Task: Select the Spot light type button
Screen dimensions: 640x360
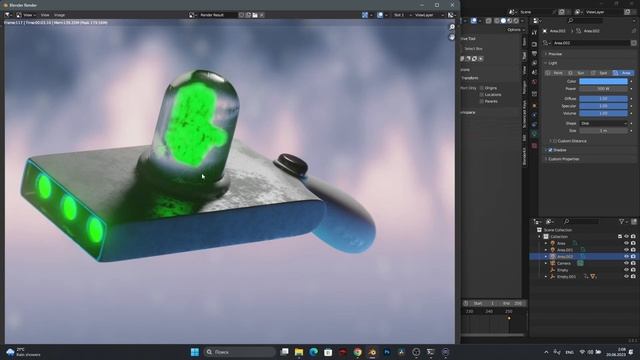Action: tap(600, 73)
